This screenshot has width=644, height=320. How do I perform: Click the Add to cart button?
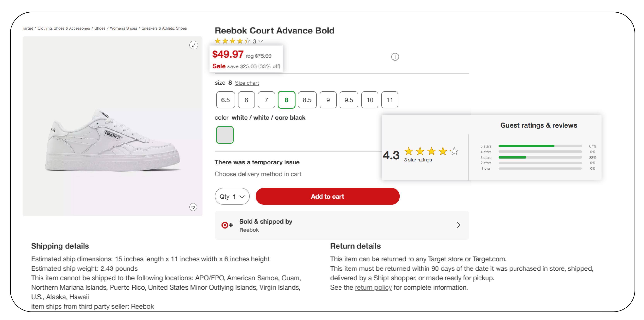coord(327,196)
